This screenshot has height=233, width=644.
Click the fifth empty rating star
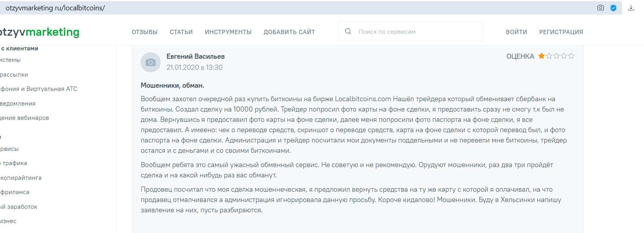tap(571, 56)
